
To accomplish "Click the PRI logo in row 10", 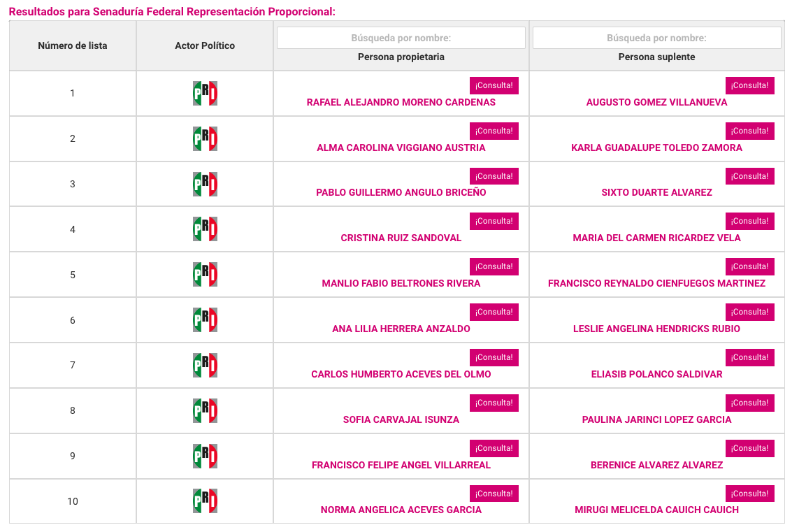I will pos(205,501).
